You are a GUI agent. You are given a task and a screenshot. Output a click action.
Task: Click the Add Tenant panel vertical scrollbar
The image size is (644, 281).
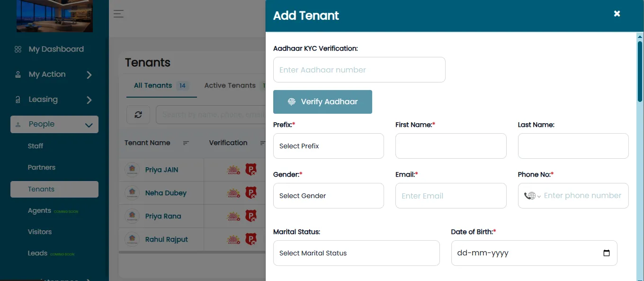pos(640,71)
